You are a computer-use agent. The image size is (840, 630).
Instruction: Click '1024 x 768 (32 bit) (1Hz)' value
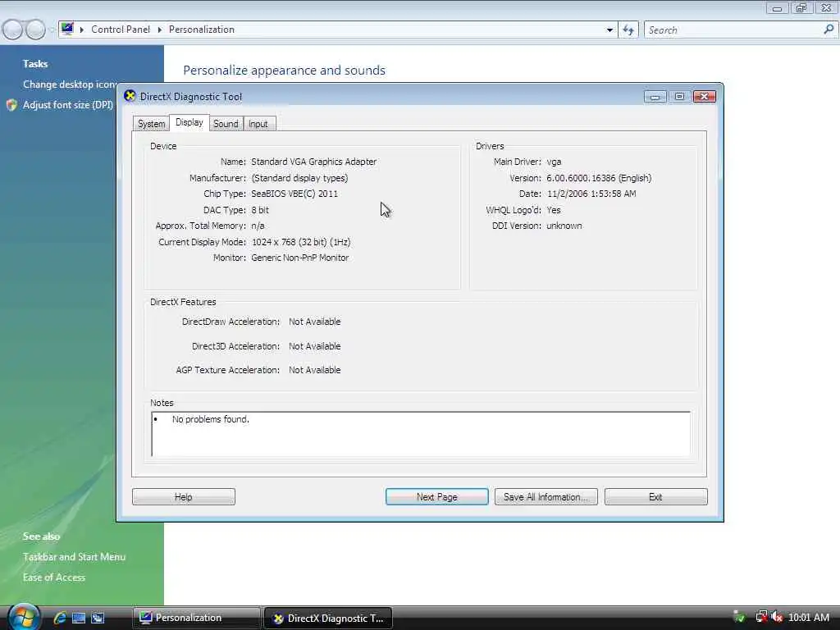pos(301,242)
